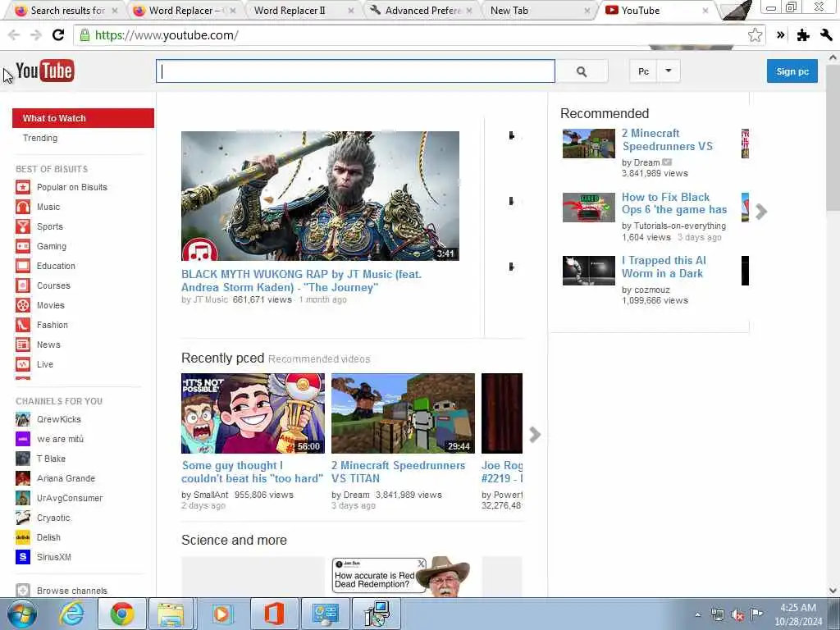Image resolution: width=840 pixels, height=630 pixels.
Task: Open the Pc dropdown arrow
Action: (x=669, y=71)
